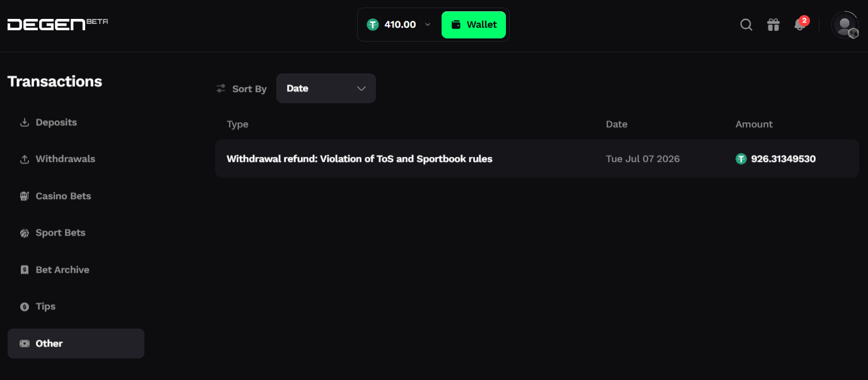Screen dimensions: 868x380
Task: Select the Other transactions item
Action: (x=76, y=343)
